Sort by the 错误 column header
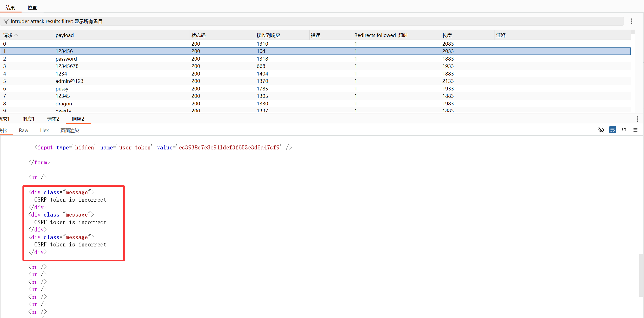The height and width of the screenshot is (318, 644). (331, 35)
